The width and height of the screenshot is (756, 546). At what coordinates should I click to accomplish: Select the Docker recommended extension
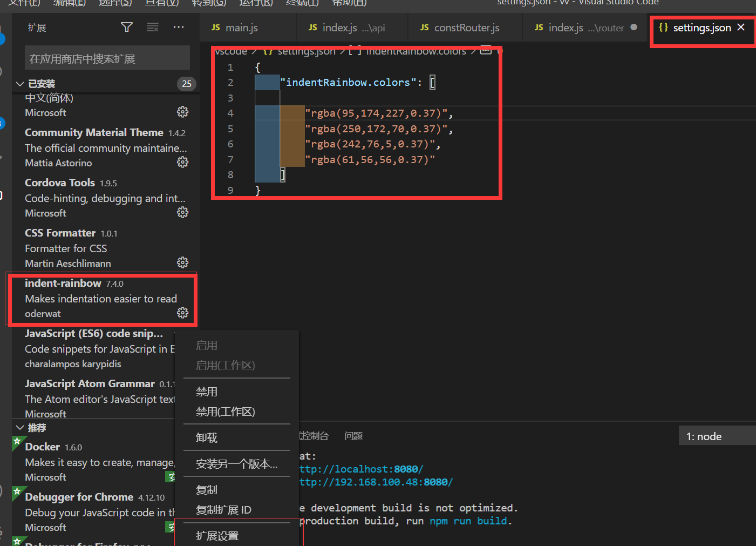[94, 462]
